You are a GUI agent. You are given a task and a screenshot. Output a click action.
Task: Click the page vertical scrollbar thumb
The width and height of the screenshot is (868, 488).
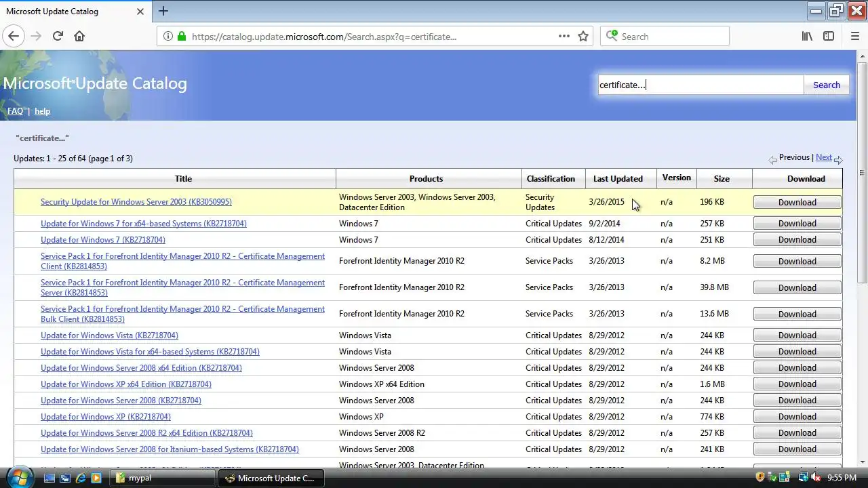tap(862, 172)
